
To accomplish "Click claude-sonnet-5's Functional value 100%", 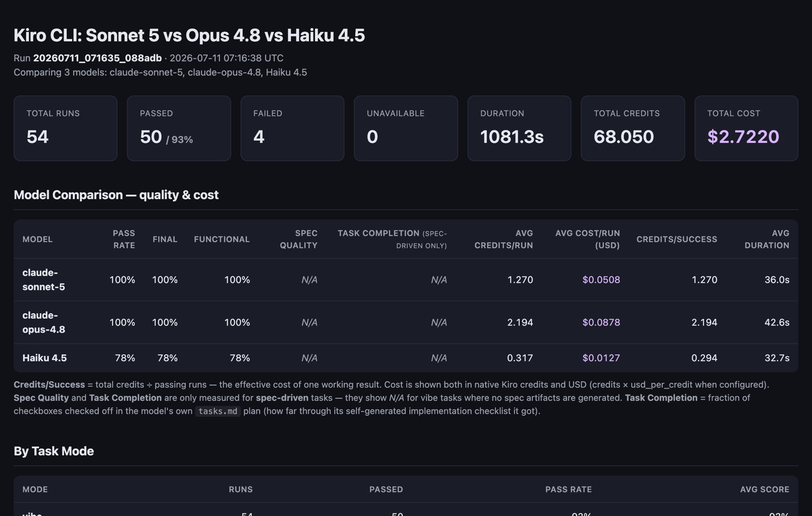I will pyautogui.click(x=237, y=280).
